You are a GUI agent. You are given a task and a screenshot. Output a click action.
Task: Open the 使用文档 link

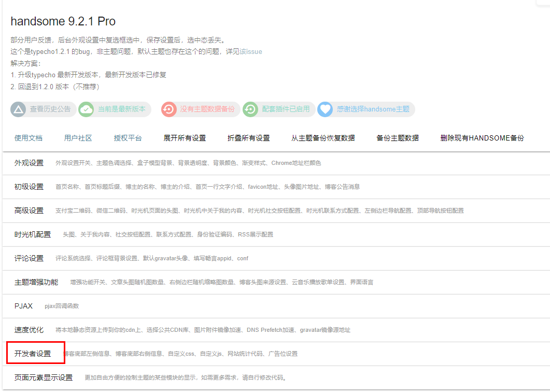pos(29,138)
